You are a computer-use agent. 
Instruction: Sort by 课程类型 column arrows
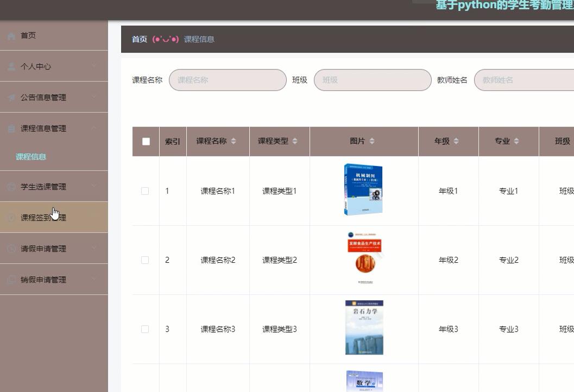click(x=295, y=141)
